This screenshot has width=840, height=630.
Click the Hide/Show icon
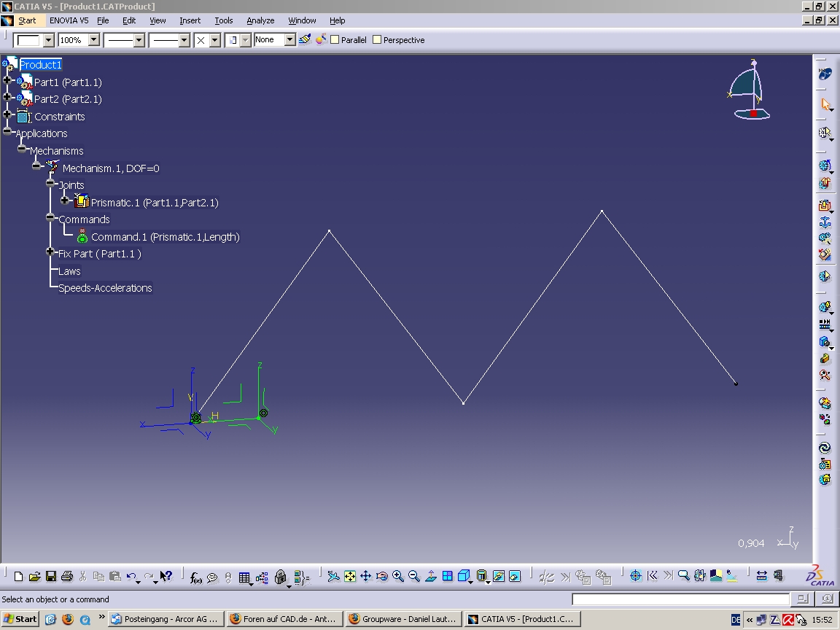coord(499,576)
